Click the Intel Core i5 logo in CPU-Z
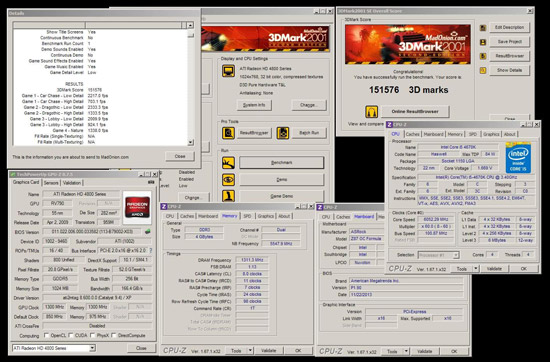The width and height of the screenshot is (550, 362). [518, 157]
